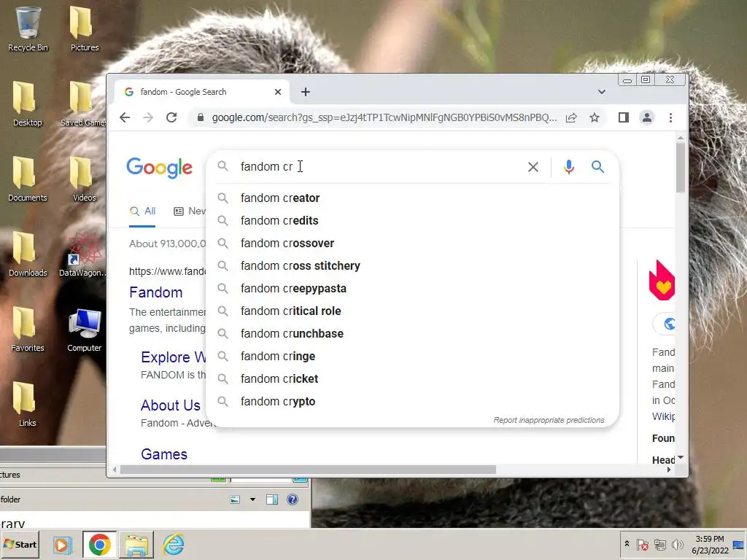Open Chrome's three-dot menu
Image resolution: width=747 pixels, height=560 pixels.
click(670, 117)
